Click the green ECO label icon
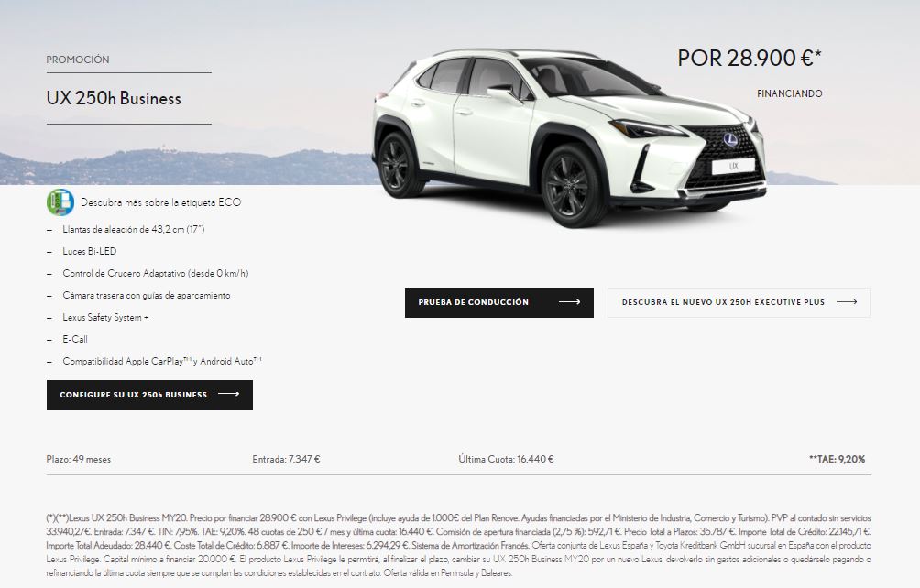 pyautogui.click(x=60, y=202)
